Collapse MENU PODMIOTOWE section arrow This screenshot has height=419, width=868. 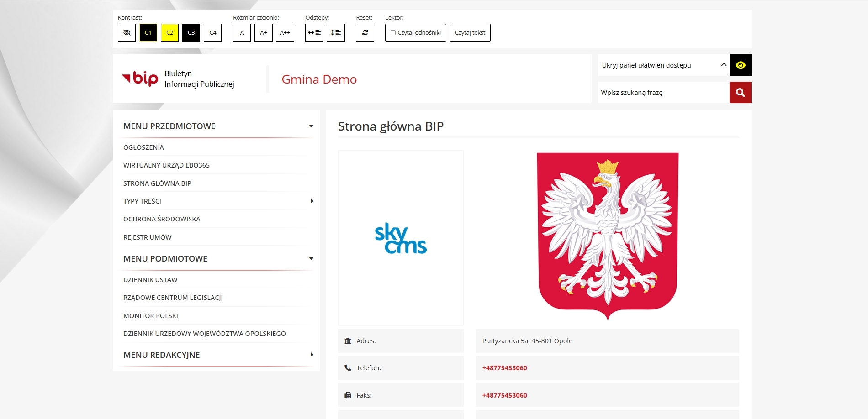coord(311,259)
